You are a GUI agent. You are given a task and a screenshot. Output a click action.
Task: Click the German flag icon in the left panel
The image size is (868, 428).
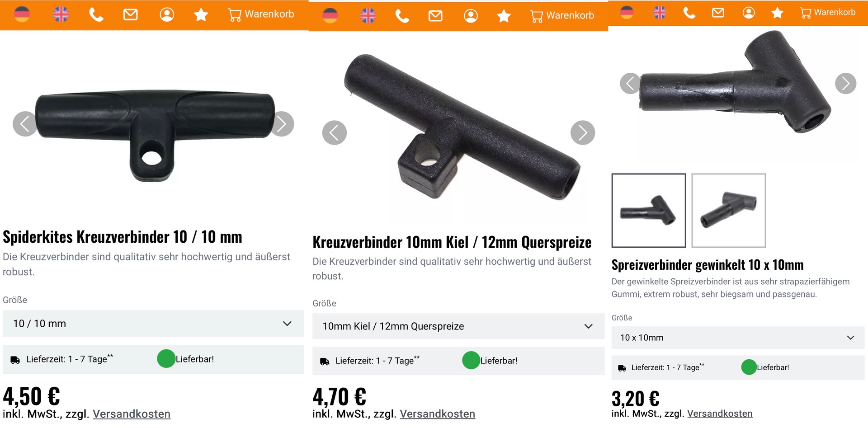(x=22, y=14)
